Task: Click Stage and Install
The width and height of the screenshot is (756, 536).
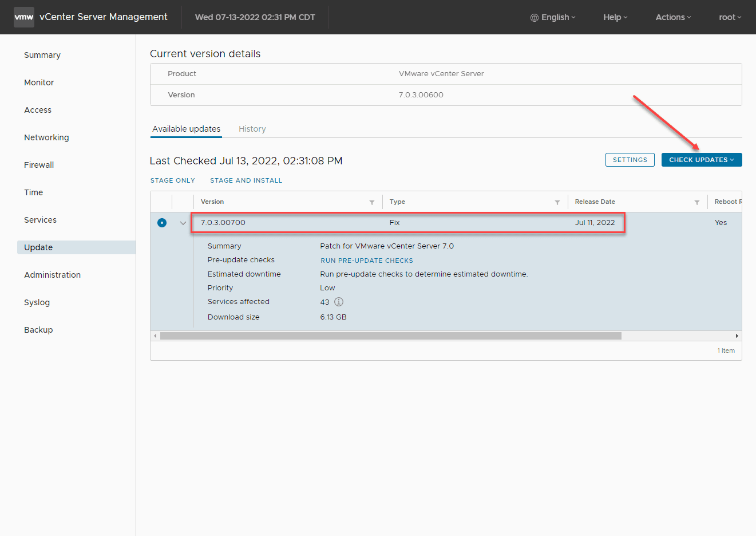Action: (x=246, y=180)
